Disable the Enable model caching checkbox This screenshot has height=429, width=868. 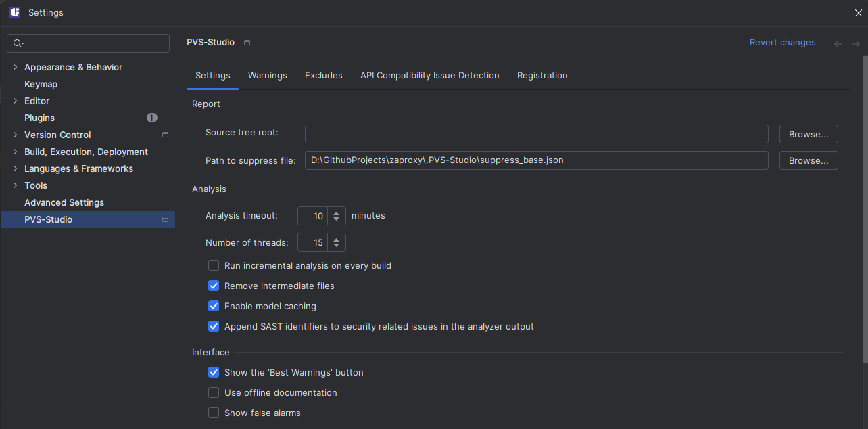point(214,306)
